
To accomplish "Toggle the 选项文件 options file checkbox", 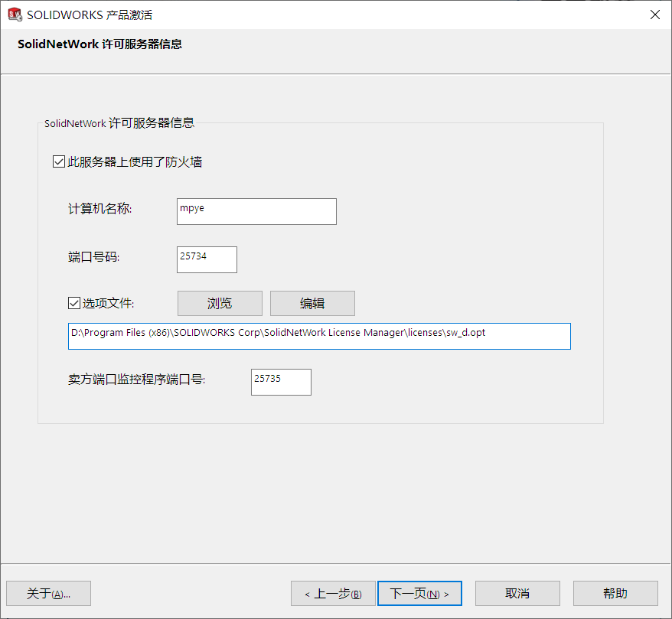I will pos(74,303).
